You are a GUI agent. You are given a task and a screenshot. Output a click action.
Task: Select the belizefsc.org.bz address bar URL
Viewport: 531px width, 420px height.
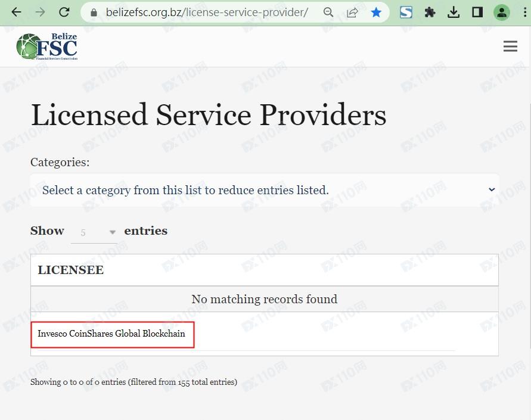coord(207,13)
